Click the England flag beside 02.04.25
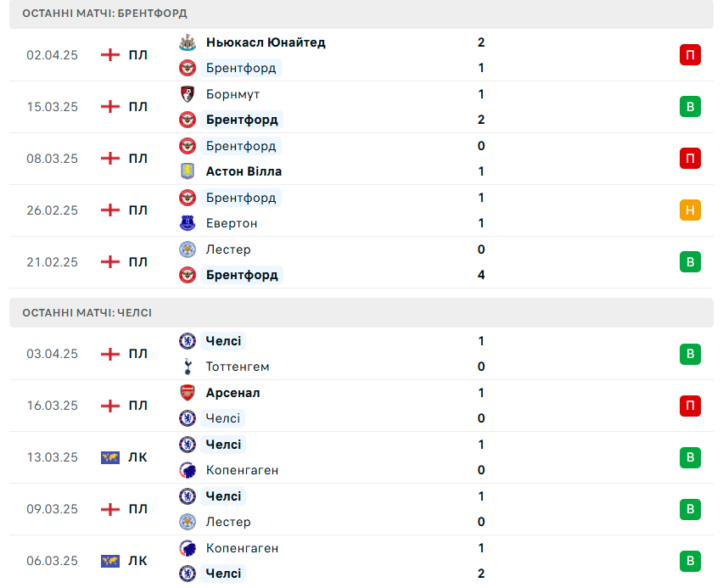This screenshot has height=588, width=723. pyautogui.click(x=110, y=55)
